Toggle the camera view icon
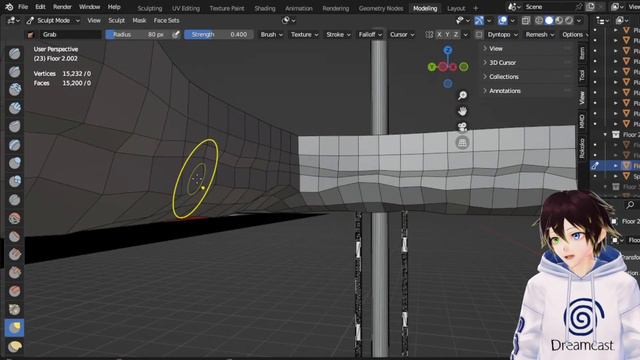 (462, 127)
